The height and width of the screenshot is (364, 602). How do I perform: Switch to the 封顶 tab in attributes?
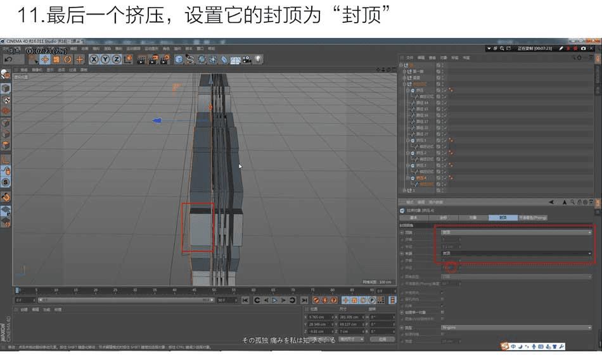pos(503,217)
